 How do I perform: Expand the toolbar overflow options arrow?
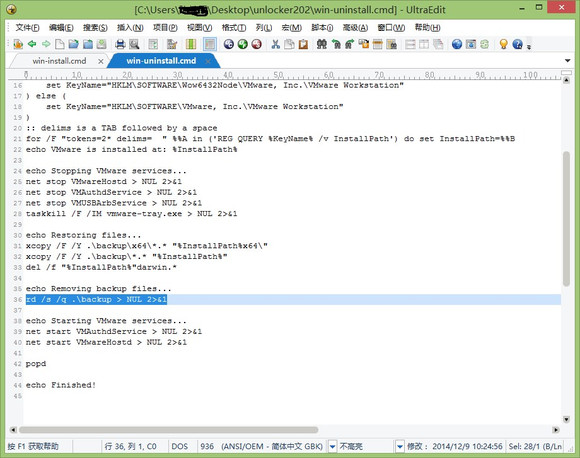coord(529,47)
